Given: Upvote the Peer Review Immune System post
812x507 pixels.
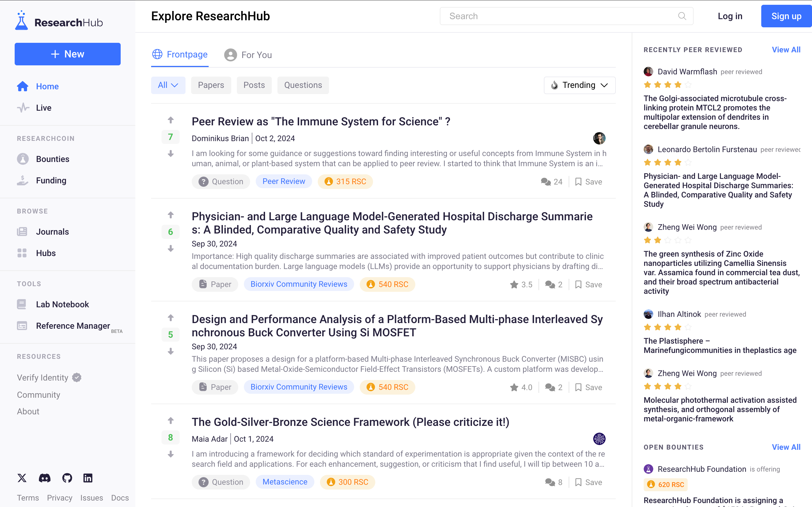Looking at the screenshot, I should pos(171,120).
